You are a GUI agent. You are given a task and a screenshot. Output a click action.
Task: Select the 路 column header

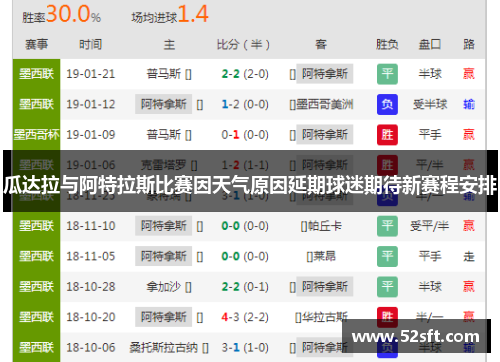coord(469,44)
